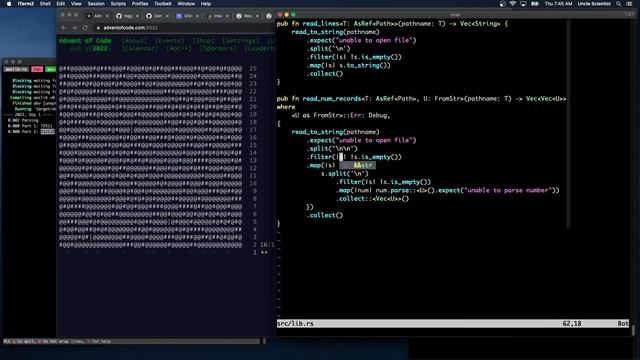Open the Session menu
Screen dimensions: 640x360
(x=96, y=4)
